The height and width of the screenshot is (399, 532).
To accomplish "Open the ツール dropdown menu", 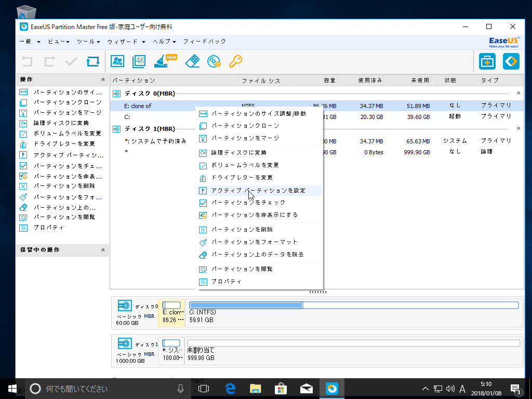I will (88, 42).
